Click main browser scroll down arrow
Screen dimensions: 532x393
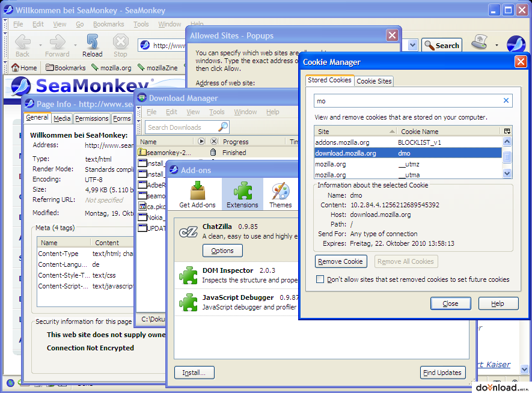[524, 370]
